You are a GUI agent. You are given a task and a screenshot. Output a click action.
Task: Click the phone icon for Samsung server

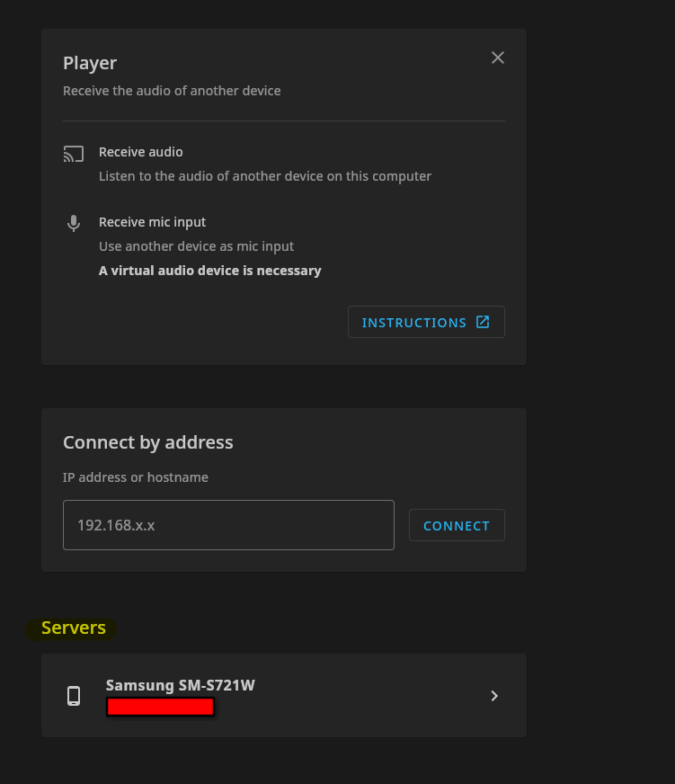74,696
